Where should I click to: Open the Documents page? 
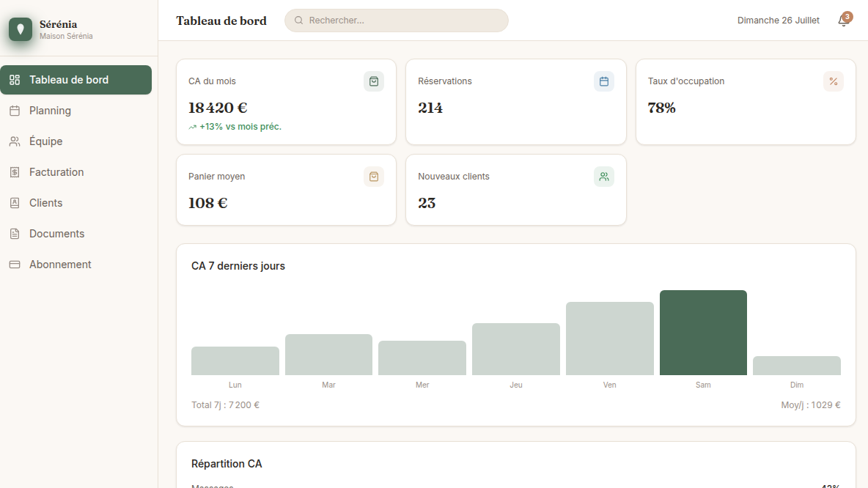coord(76,234)
